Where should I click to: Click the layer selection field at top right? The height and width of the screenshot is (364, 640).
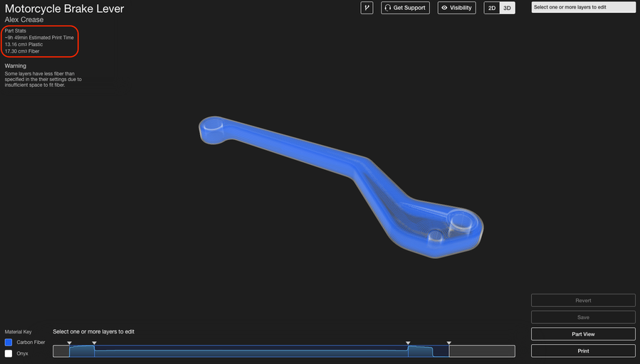583,7
